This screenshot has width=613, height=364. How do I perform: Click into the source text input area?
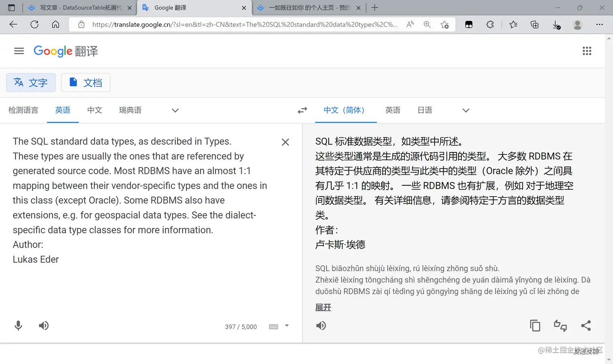point(140,200)
